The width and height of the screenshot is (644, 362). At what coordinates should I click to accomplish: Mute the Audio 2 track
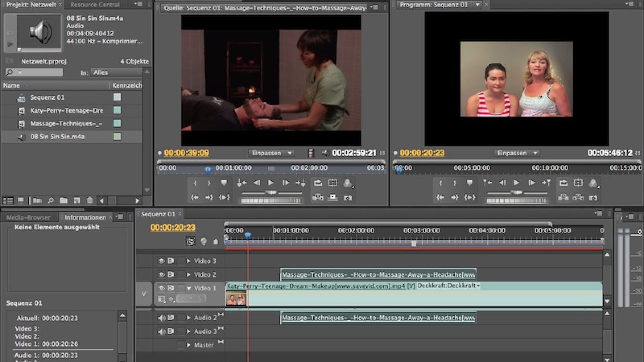point(161,318)
